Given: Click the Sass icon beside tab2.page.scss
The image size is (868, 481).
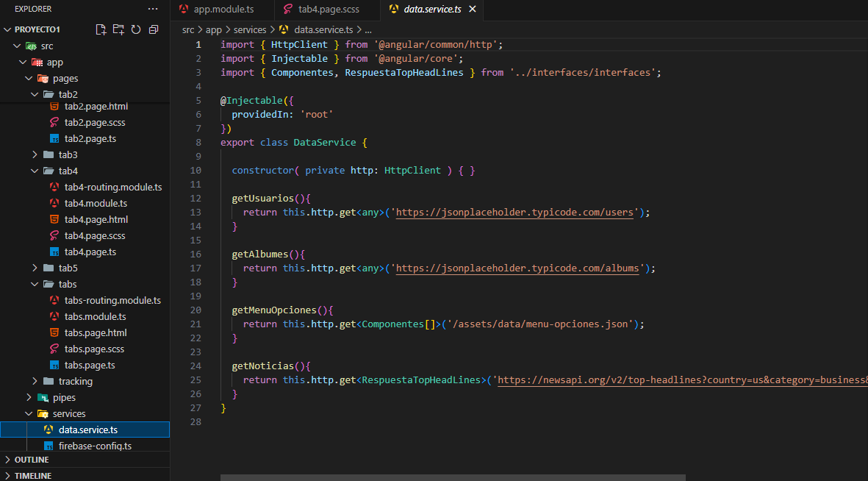Looking at the screenshot, I should 54,123.
